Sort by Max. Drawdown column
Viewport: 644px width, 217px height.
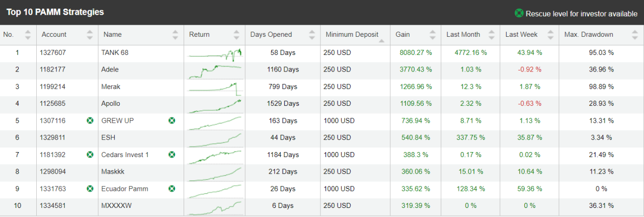click(635, 35)
